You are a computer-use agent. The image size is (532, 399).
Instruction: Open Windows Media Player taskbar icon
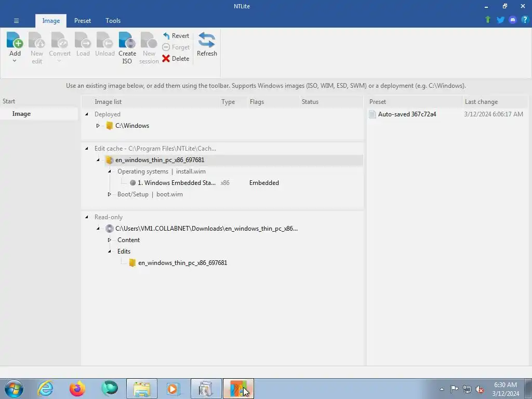(x=174, y=389)
